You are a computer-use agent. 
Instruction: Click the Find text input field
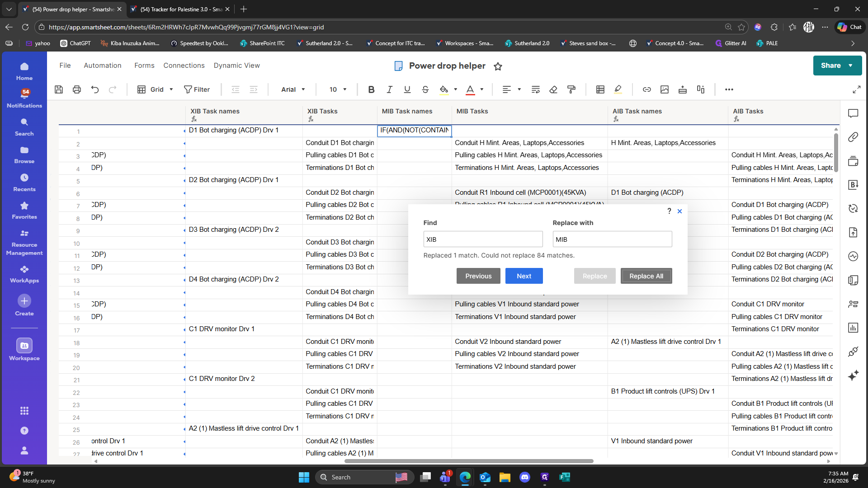click(x=483, y=239)
